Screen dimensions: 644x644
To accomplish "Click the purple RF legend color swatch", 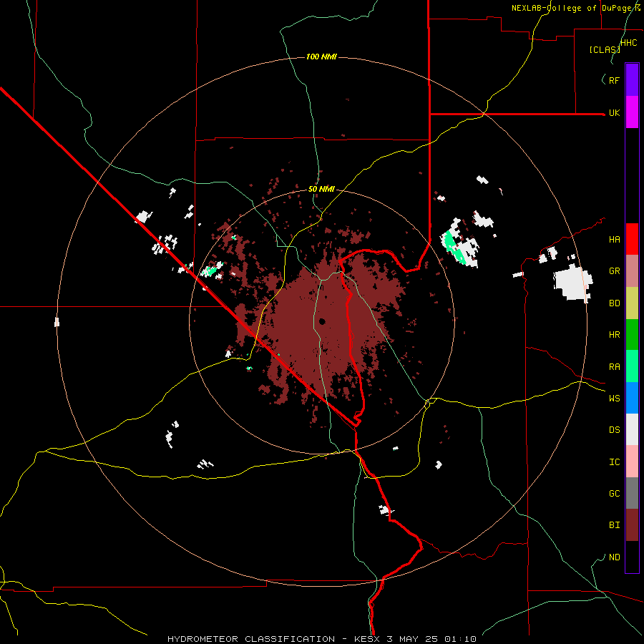I will point(632,80).
